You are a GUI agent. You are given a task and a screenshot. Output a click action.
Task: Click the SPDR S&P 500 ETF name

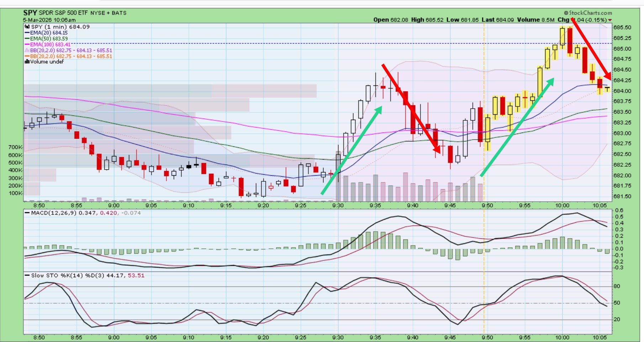pos(63,13)
